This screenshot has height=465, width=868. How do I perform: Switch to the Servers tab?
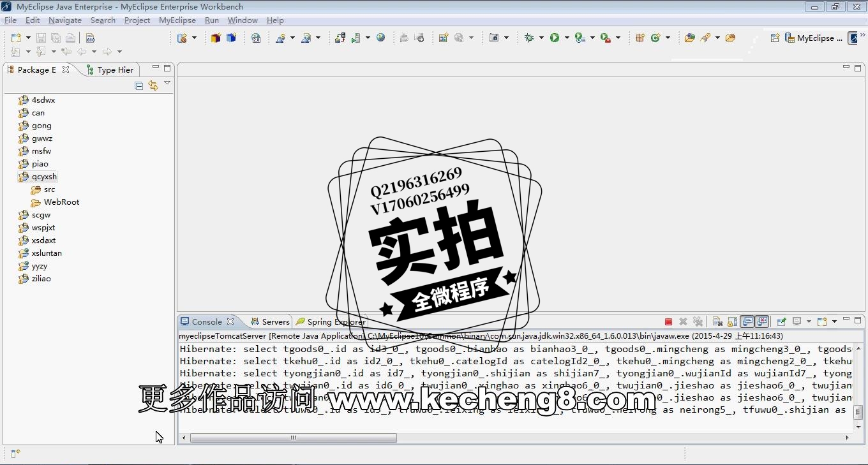click(x=270, y=321)
